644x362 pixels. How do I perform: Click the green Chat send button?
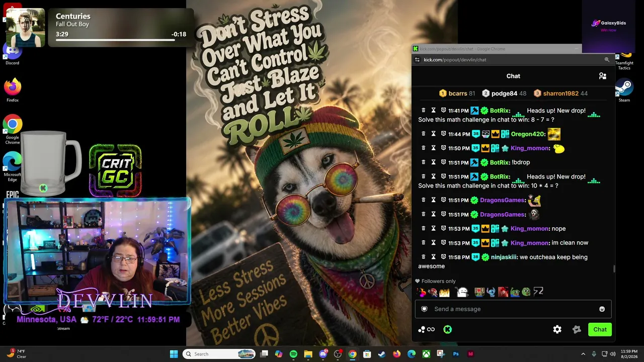coord(600,329)
